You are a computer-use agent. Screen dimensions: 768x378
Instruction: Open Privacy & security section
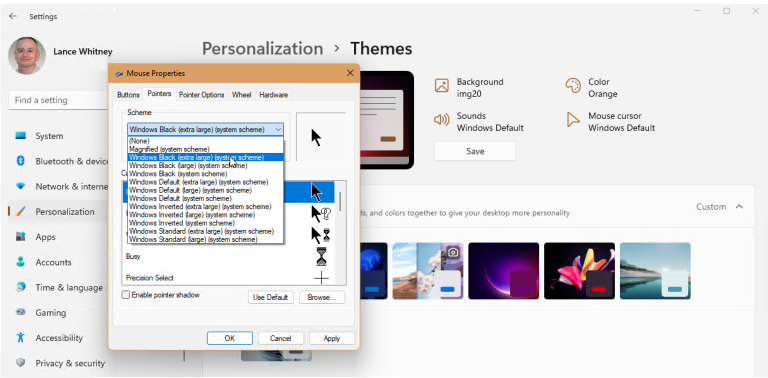click(x=70, y=363)
